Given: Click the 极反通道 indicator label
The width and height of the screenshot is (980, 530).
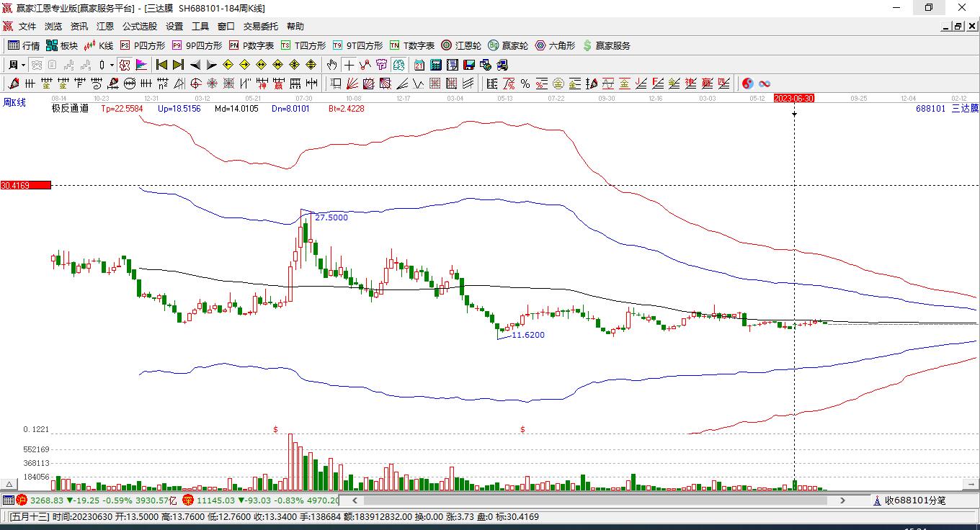Looking at the screenshot, I should (70, 109).
